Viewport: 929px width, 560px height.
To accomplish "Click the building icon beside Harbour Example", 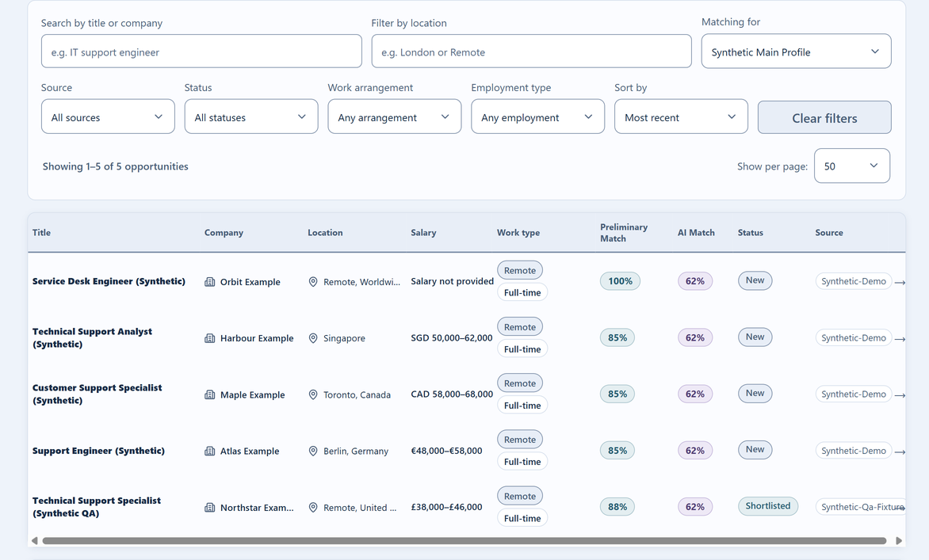I will tap(210, 338).
